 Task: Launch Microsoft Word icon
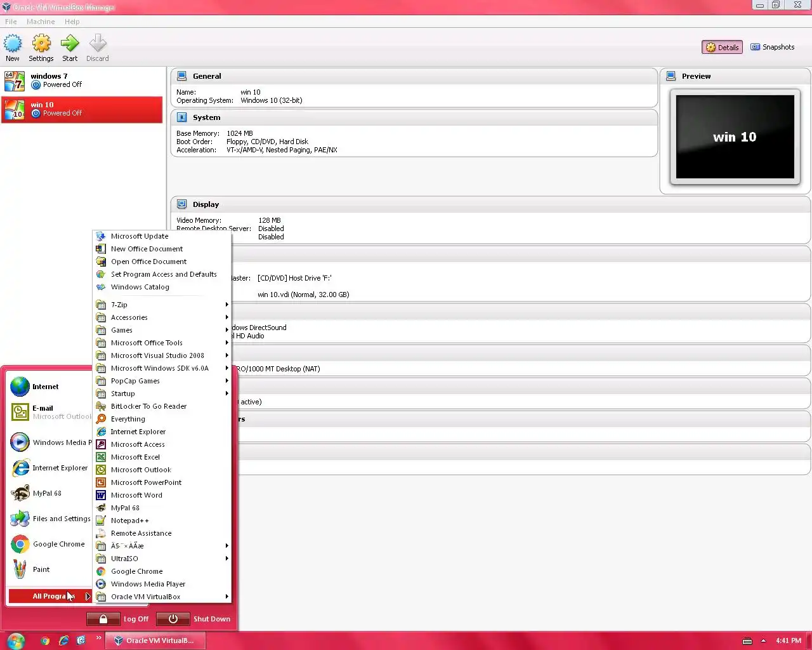[101, 495]
